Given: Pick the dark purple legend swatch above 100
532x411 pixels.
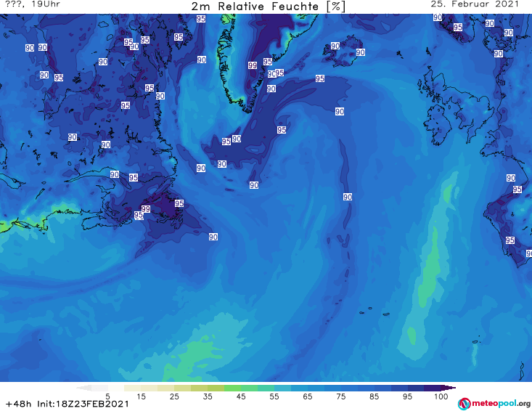Looking at the screenshot, I should (x=433, y=388).
